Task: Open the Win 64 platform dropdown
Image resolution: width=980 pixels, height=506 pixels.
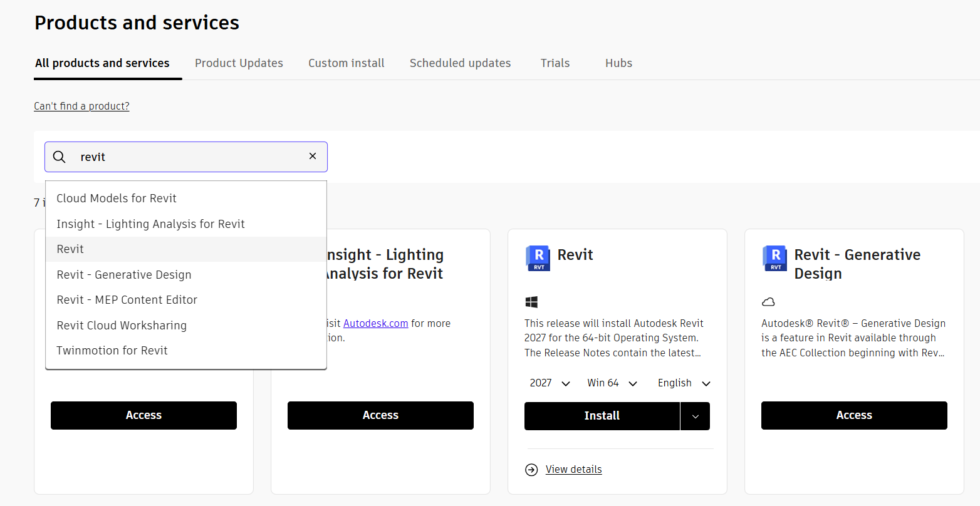Action: 612,383
